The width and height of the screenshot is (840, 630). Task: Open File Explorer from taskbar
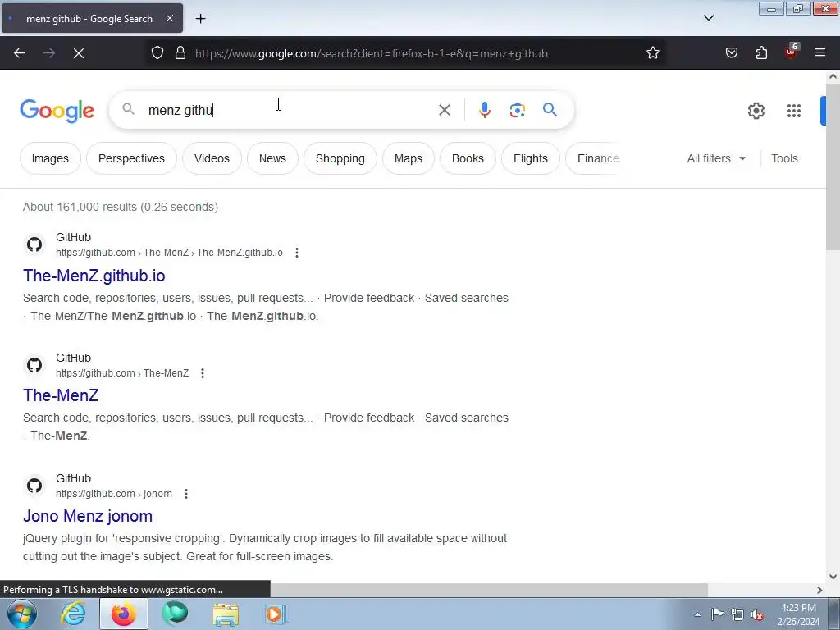[x=226, y=614]
